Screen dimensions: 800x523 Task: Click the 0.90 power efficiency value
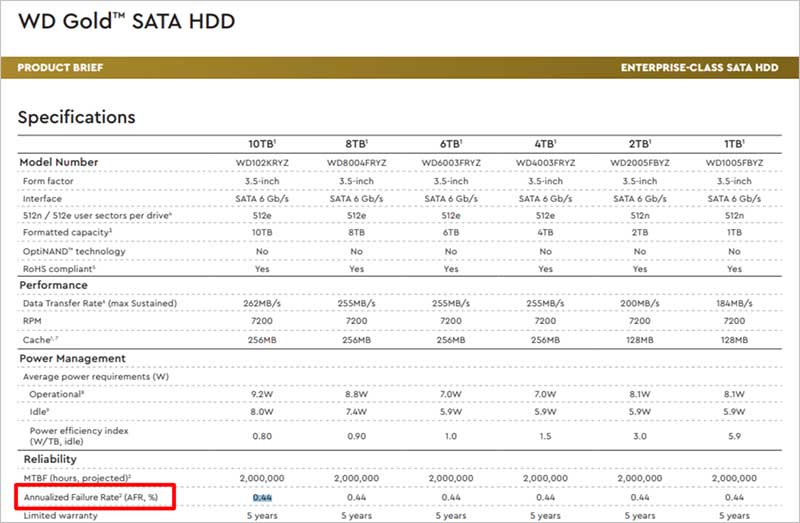(x=357, y=436)
